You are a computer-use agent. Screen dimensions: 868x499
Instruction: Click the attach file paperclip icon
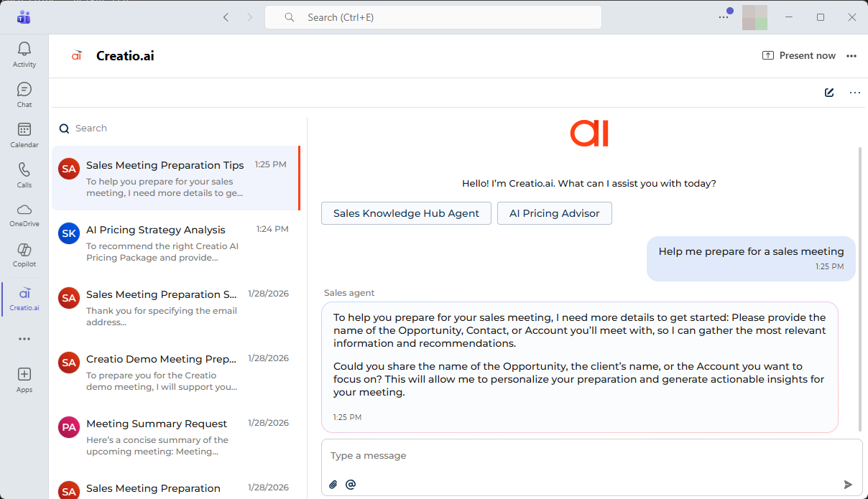333,485
